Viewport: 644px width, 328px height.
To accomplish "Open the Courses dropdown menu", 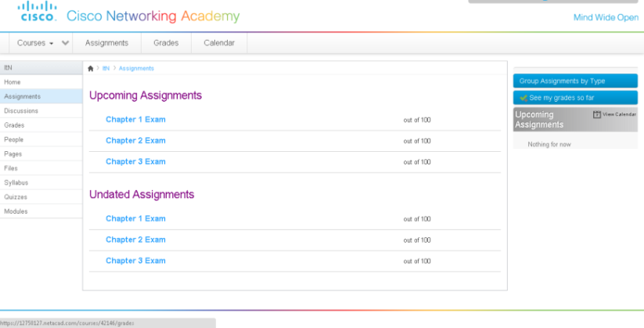I will click(x=35, y=43).
